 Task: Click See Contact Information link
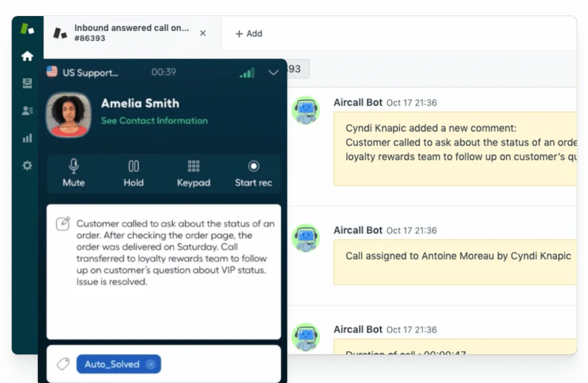[154, 121]
